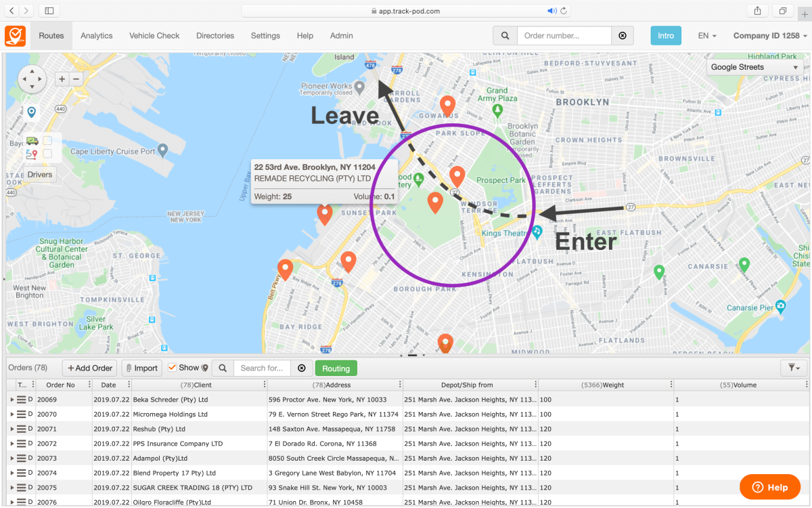
Task: Clear the order number search field
Action: coord(623,36)
